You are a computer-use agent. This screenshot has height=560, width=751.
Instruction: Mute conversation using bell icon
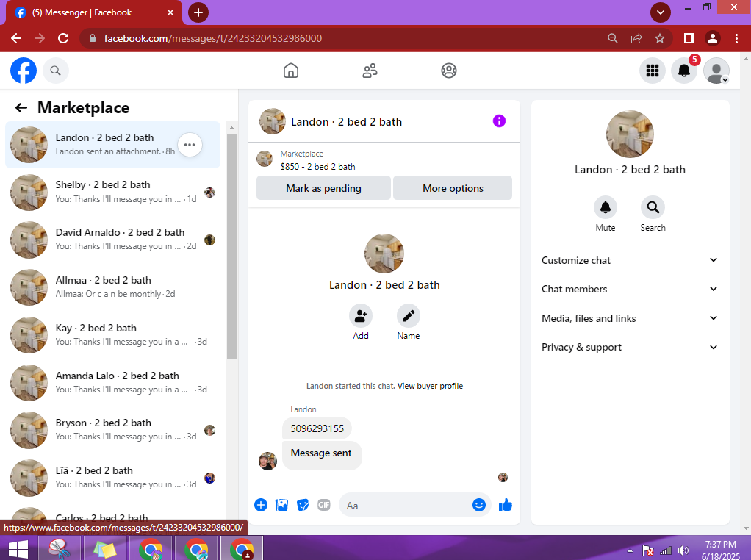pos(606,207)
